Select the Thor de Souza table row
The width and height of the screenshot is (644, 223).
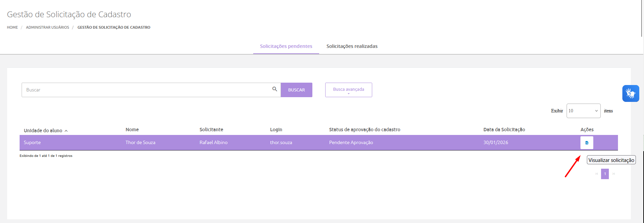pyautogui.click(x=140, y=142)
